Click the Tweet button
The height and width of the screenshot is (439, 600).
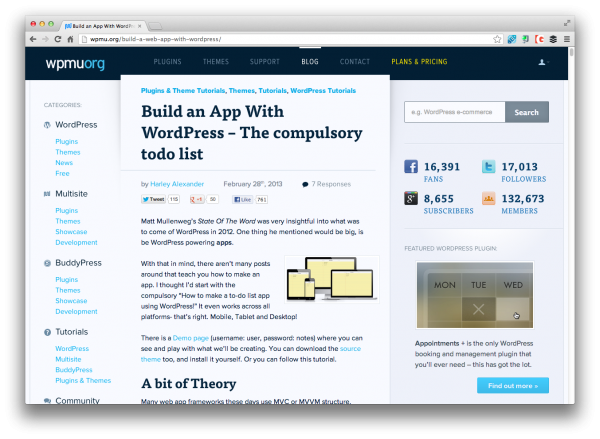(153, 199)
